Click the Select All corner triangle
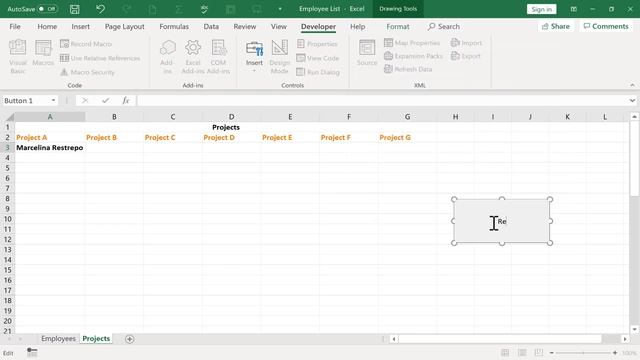The height and width of the screenshot is (360, 640). point(9,117)
